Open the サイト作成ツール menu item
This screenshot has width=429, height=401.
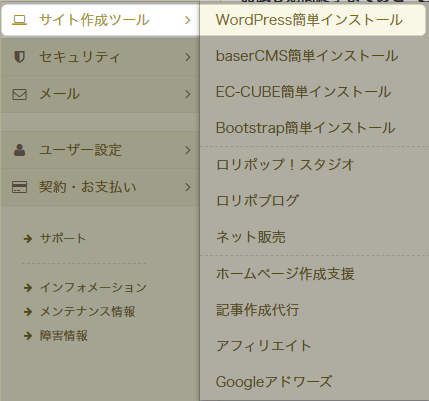100,20
